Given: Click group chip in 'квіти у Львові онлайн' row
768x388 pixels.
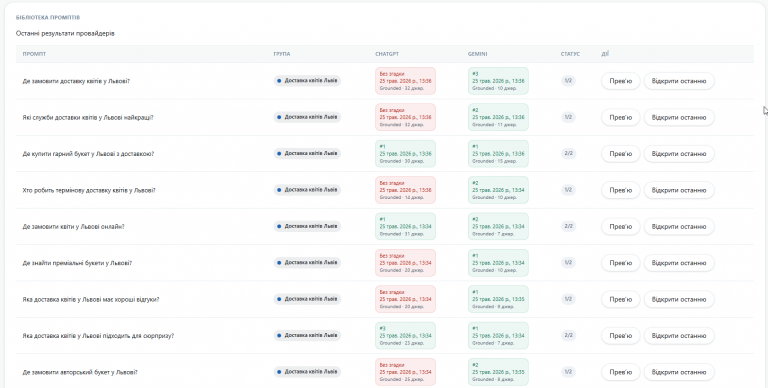Looking at the screenshot, I should (307, 226).
